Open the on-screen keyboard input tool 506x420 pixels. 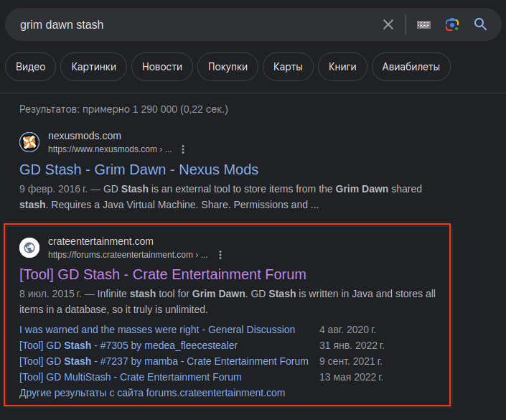coord(423,24)
